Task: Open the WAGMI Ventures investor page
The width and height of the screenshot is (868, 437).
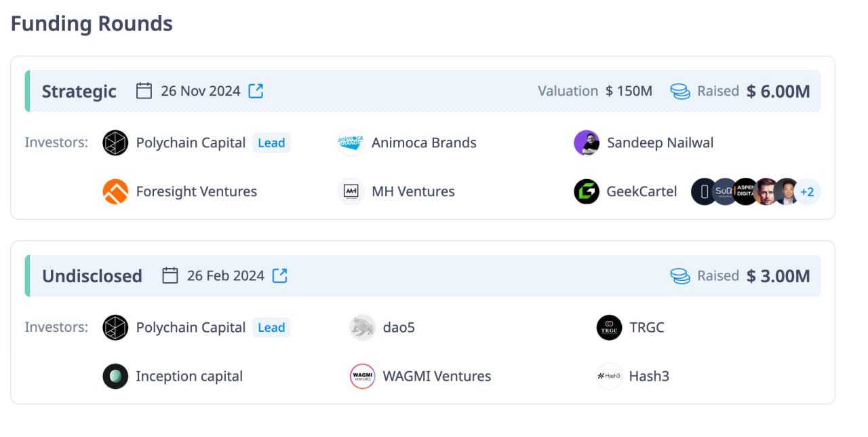Action: (437, 377)
